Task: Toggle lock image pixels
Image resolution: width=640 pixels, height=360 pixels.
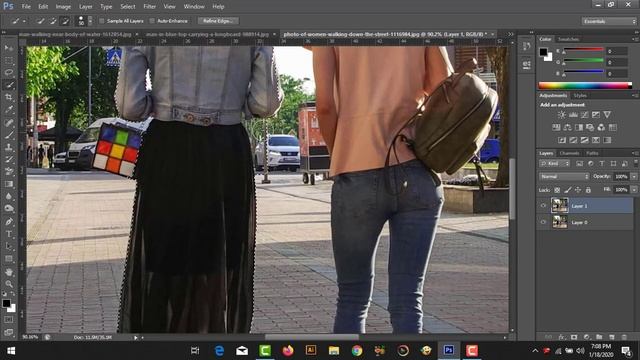Action: pyautogui.click(x=568, y=190)
